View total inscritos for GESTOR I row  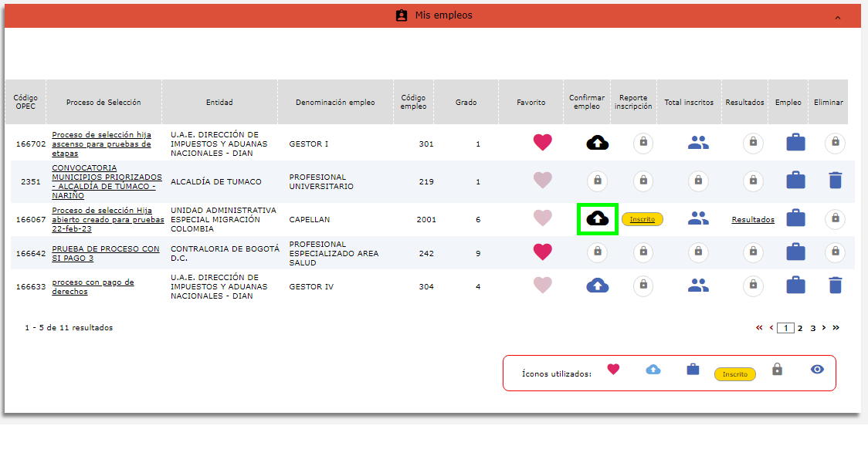(x=698, y=143)
